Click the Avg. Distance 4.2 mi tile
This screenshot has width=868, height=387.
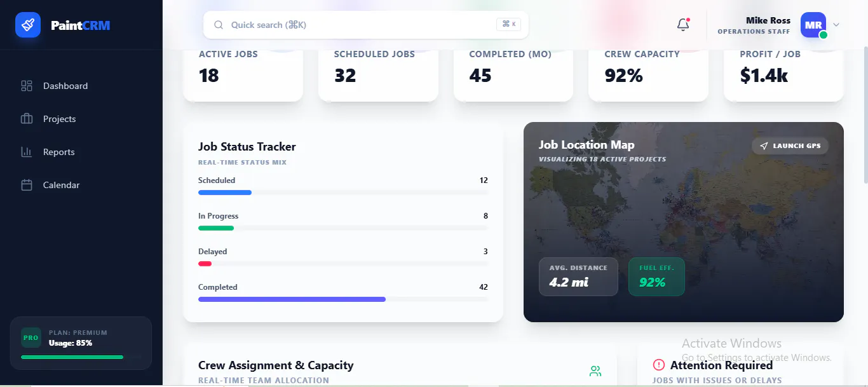578,276
